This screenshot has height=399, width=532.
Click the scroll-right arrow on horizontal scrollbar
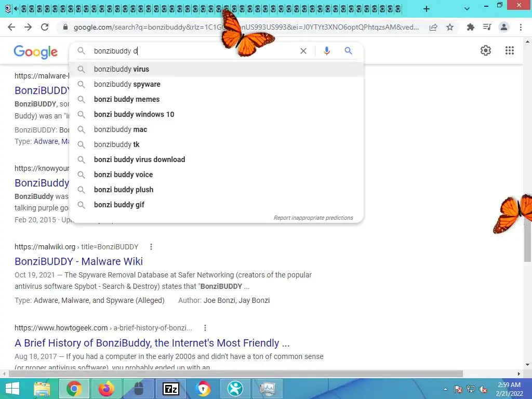point(519,374)
